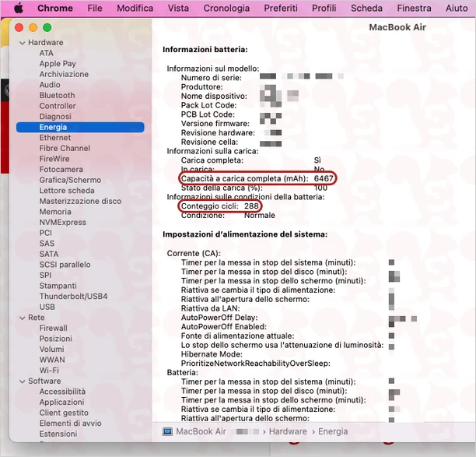Select Estensioni under Software
Viewport: 476px width, 457px height.
58,434
